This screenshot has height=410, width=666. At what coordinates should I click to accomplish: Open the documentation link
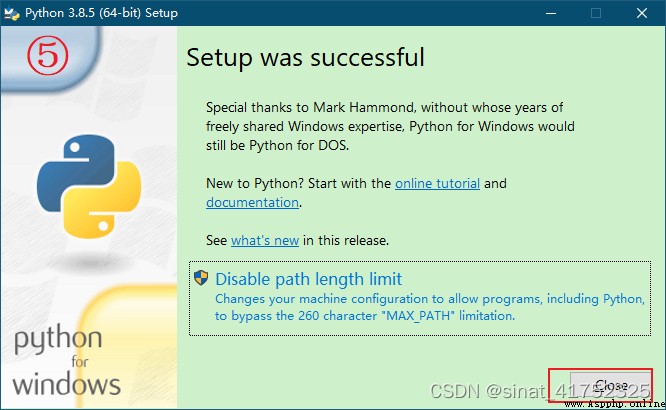pyautogui.click(x=252, y=203)
